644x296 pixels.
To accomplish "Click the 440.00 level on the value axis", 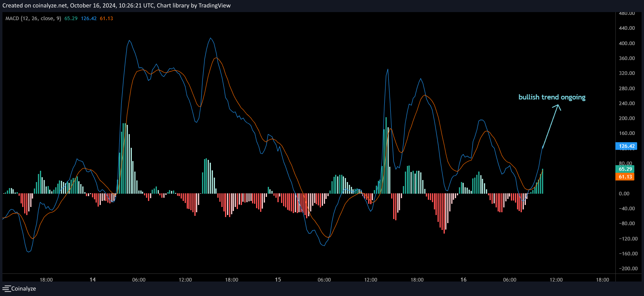I will (627, 28).
